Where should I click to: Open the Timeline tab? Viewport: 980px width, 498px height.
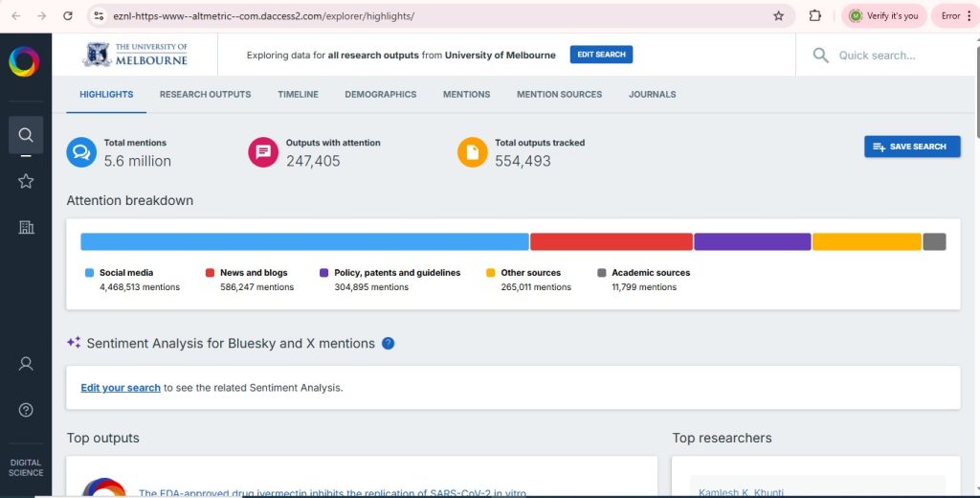point(299,95)
